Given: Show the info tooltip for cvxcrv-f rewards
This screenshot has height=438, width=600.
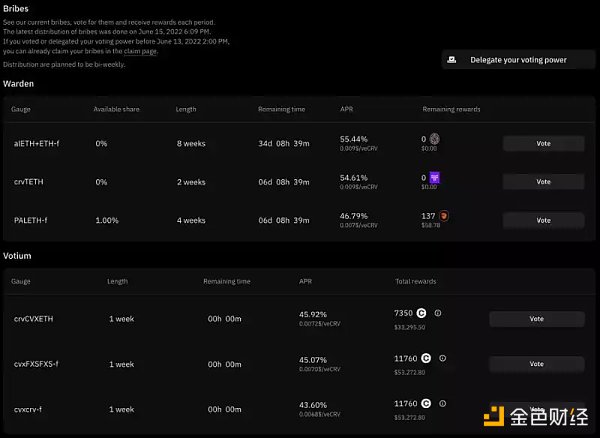Looking at the screenshot, I should pyautogui.click(x=443, y=403).
